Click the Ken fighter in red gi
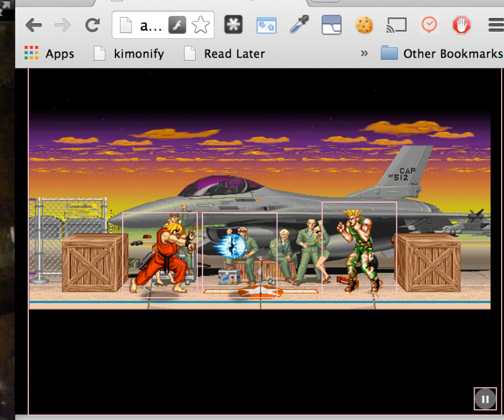 pos(163,258)
